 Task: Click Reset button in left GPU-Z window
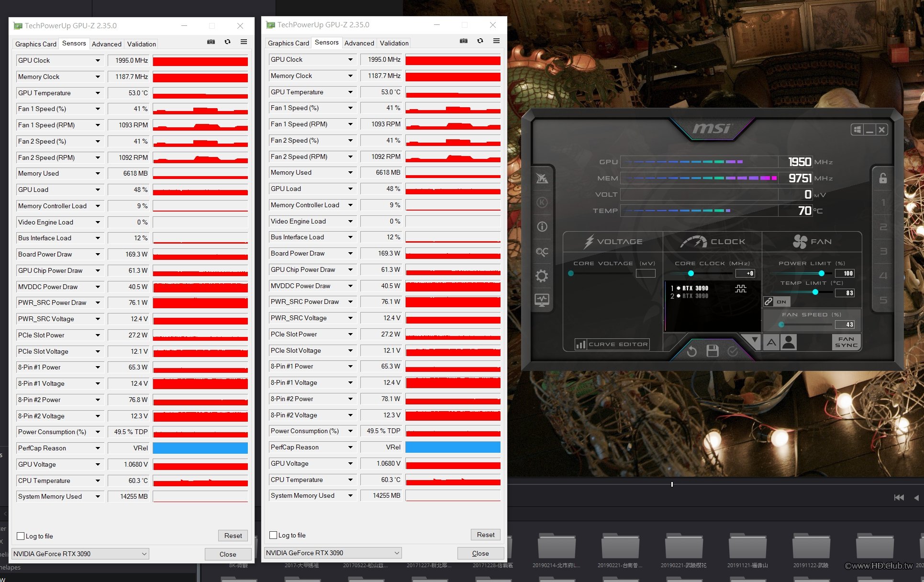[x=233, y=536]
